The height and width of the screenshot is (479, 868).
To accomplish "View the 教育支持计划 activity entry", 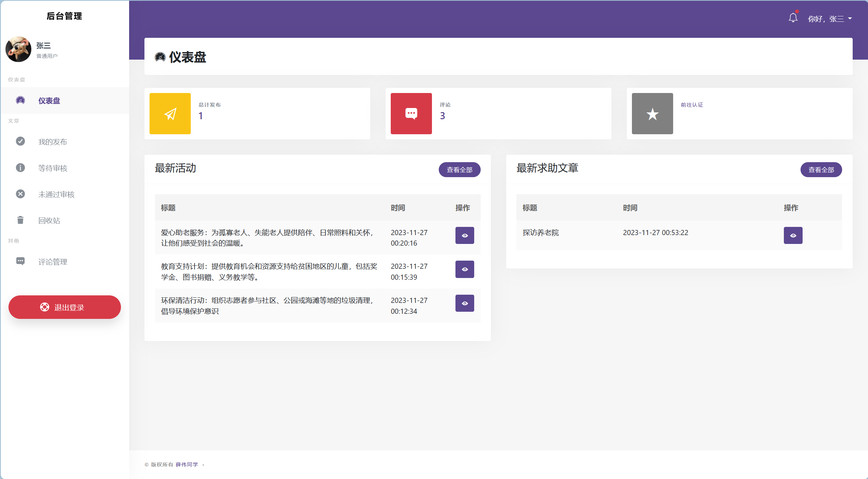I will click(x=464, y=269).
